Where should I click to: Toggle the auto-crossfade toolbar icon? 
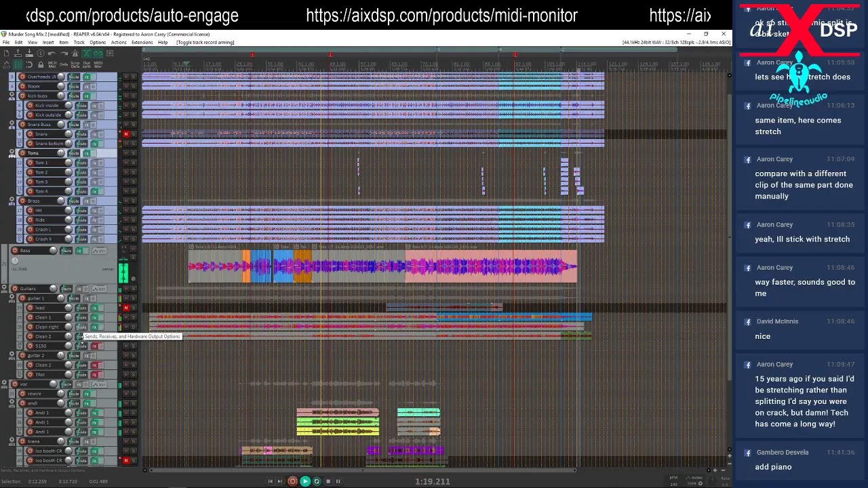coord(87,54)
